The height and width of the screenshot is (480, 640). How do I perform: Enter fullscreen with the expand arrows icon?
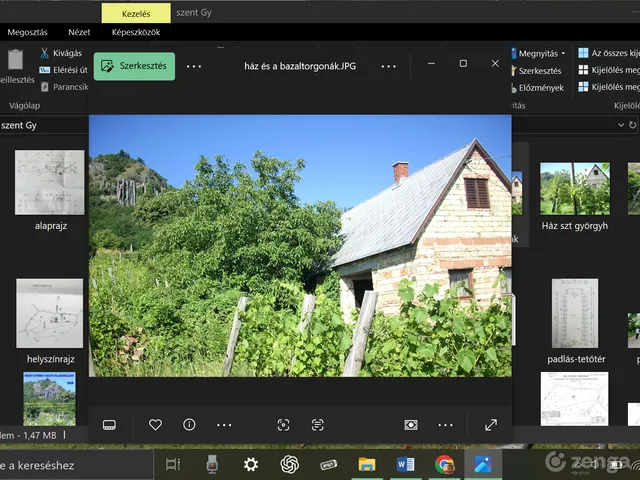pos(491,425)
